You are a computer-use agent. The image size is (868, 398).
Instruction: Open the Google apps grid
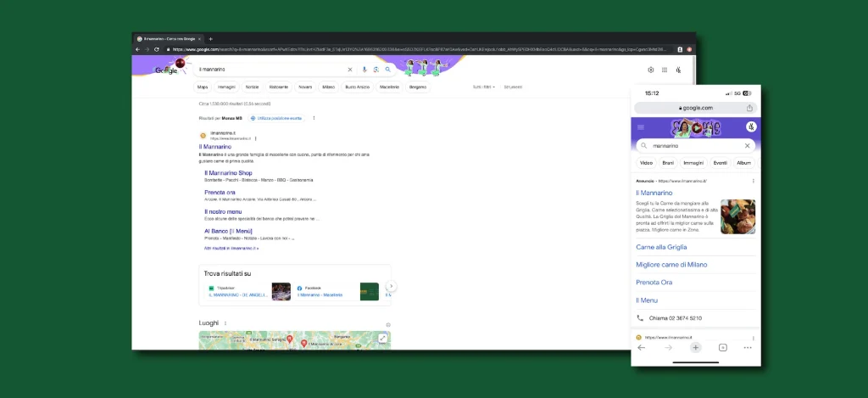coord(665,70)
